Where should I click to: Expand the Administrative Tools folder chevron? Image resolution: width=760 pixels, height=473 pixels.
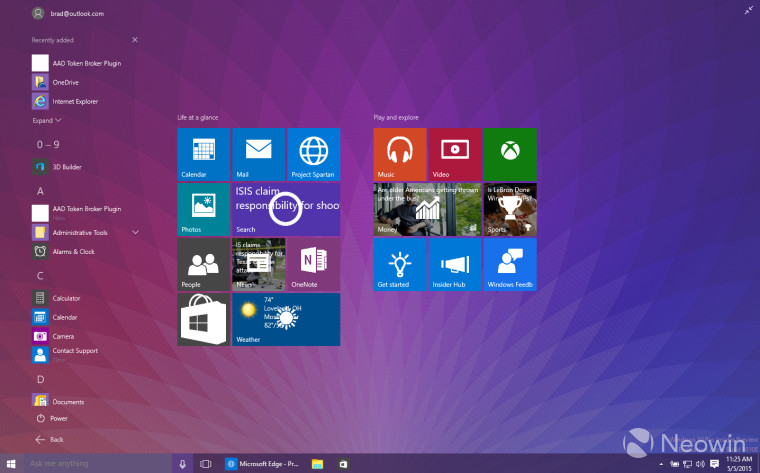(x=135, y=233)
